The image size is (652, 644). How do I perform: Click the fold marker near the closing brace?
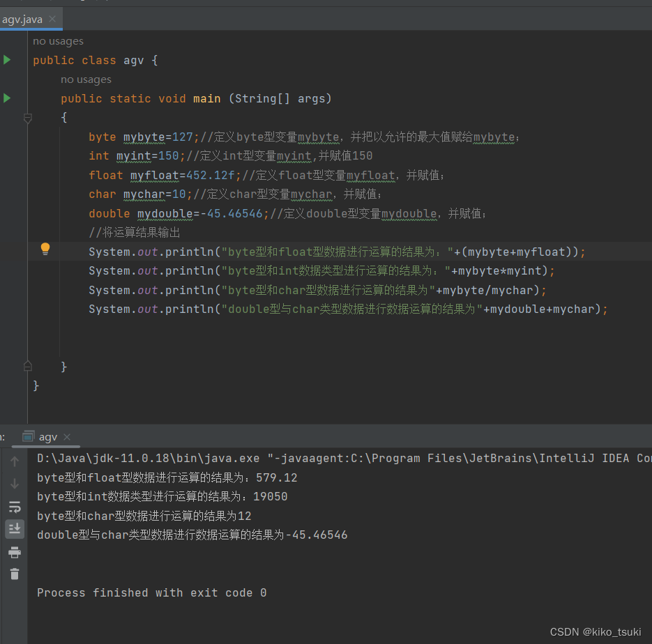pos(28,365)
